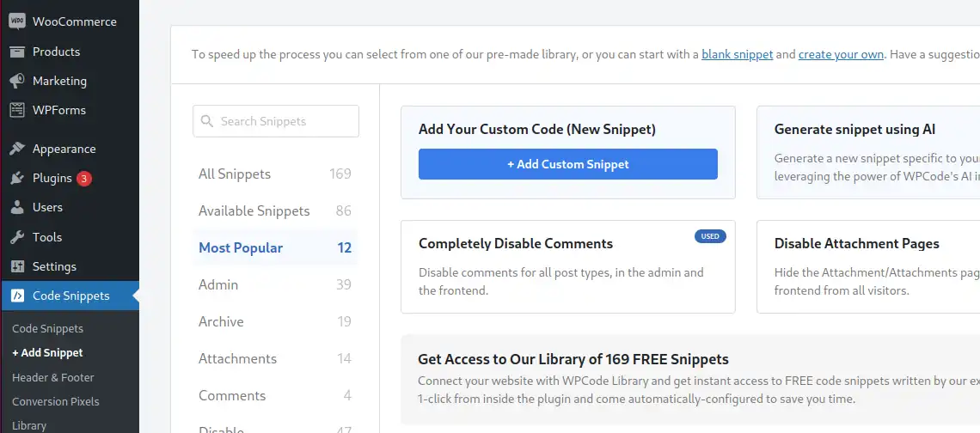Follow the blank snippet link
Image resolution: width=980 pixels, height=433 pixels.
(737, 54)
